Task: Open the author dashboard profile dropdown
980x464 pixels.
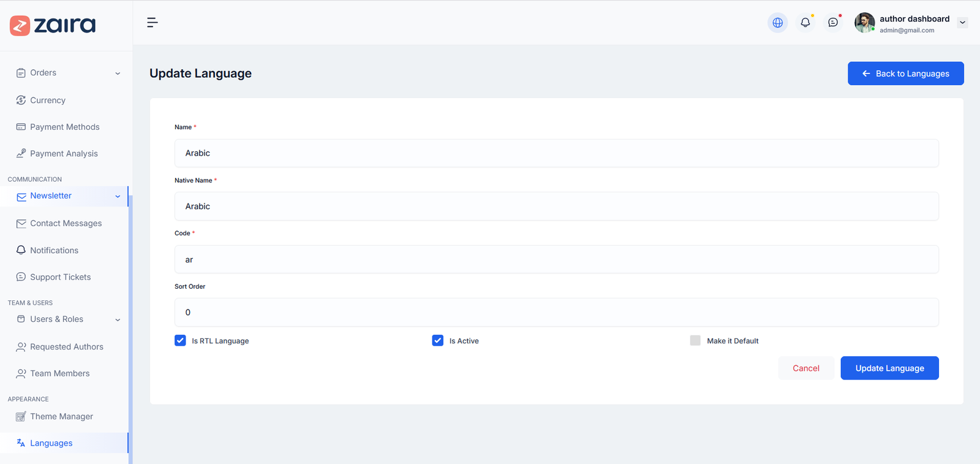Action: pos(962,23)
